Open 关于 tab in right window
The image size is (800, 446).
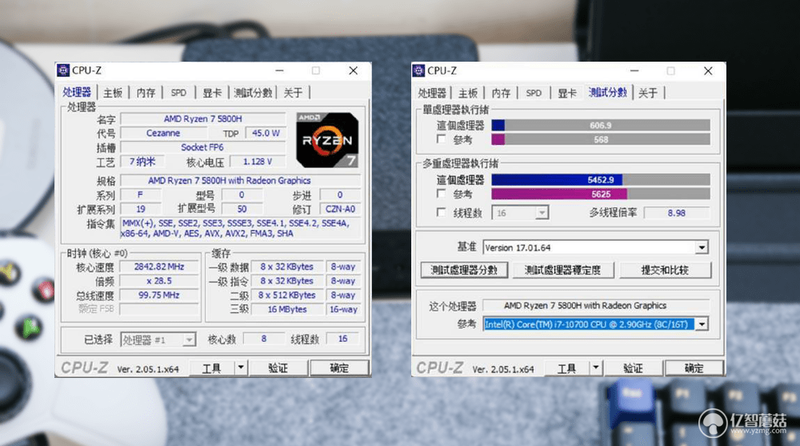648,93
